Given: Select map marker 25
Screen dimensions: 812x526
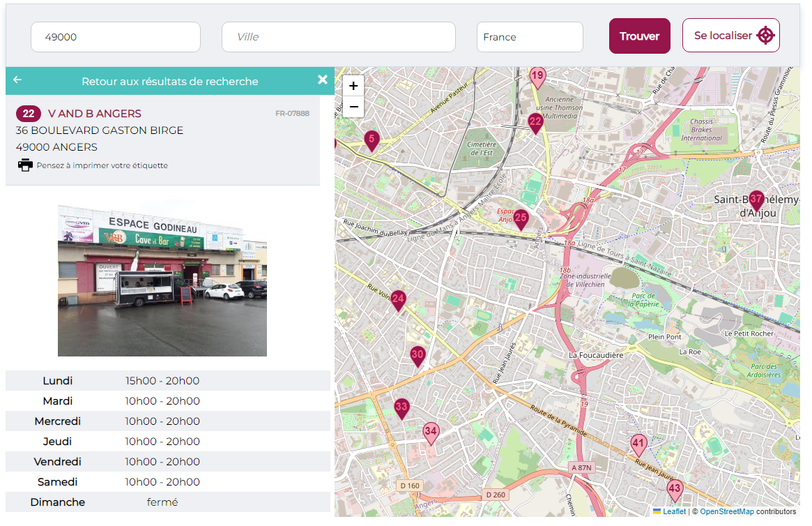Looking at the screenshot, I should pyautogui.click(x=521, y=220).
